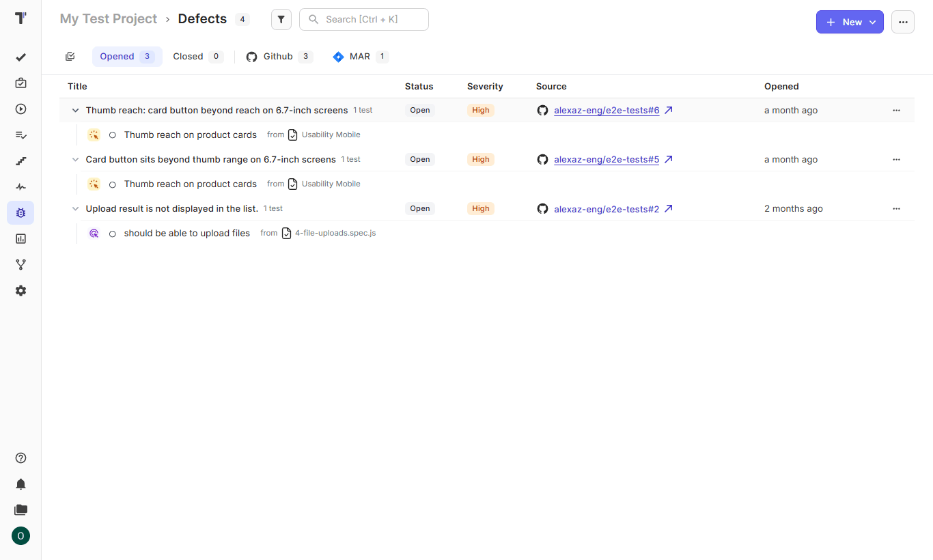Open Plans via the checklist sidebar icon
This screenshot has width=933, height=560.
[x=20, y=135]
